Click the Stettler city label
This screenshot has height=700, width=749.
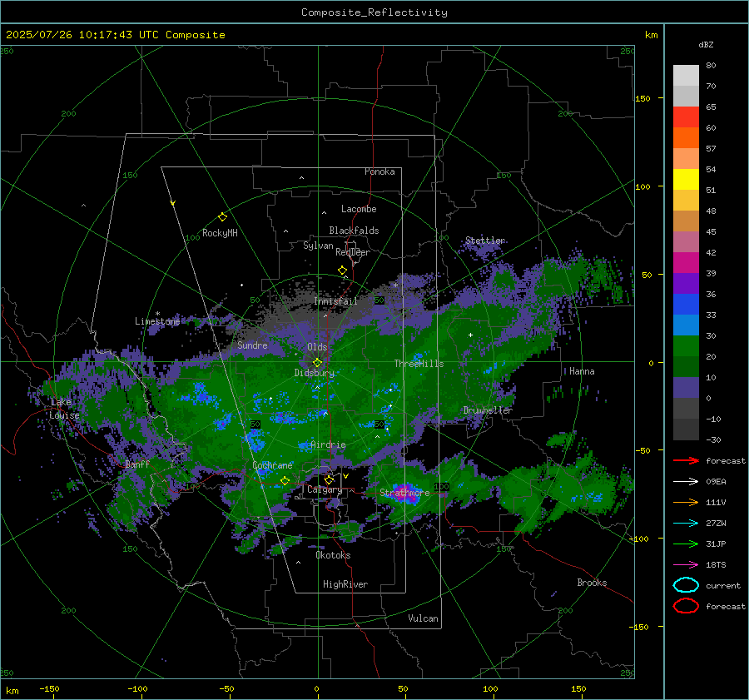tap(485, 241)
